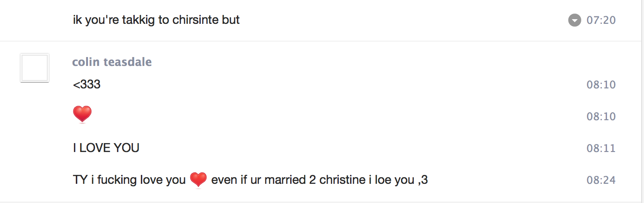The height and width of the screenshot is (203, 644).
Task: Click the heart emoji inside the TY message
Action: [198, 180]
